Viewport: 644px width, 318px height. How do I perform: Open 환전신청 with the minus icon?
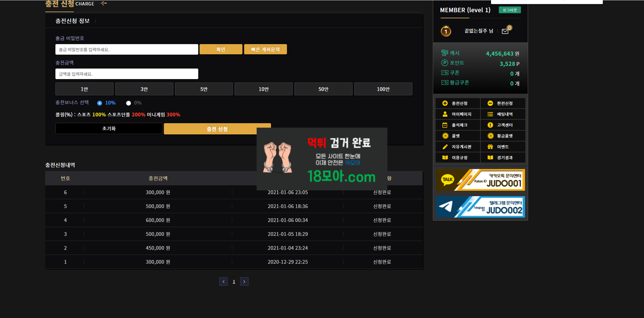tap(503, 103)
